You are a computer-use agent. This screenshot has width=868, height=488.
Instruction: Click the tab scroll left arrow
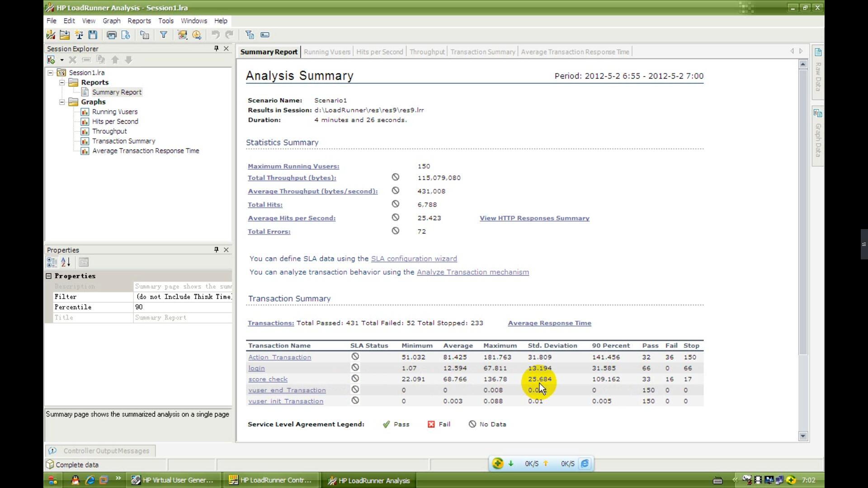click(x=792, y=51)
